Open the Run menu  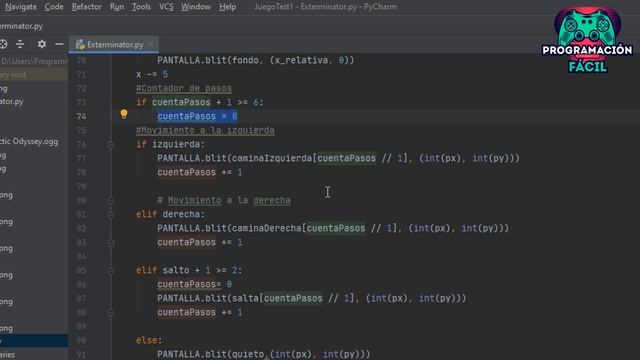tap(117, 7)
